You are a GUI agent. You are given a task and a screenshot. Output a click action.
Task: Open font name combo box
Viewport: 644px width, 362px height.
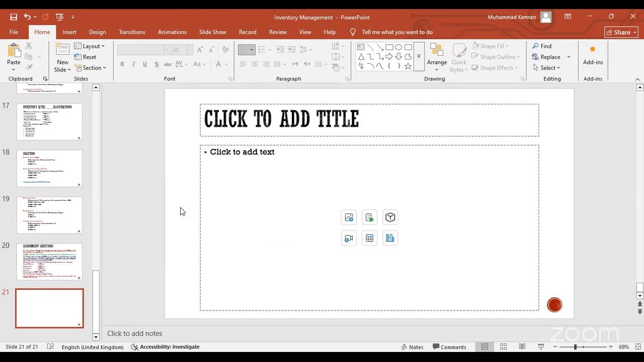[x=143, y=50]
